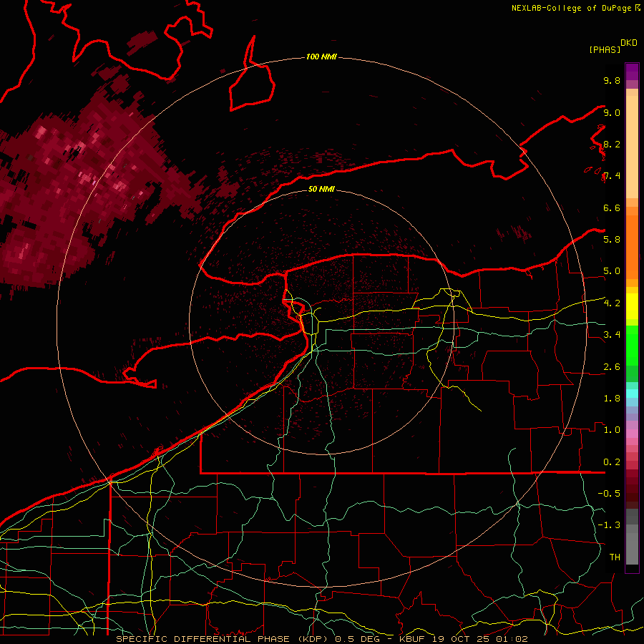
Task: Click the KBUF station identifier
Action: (x=414, y=639)
